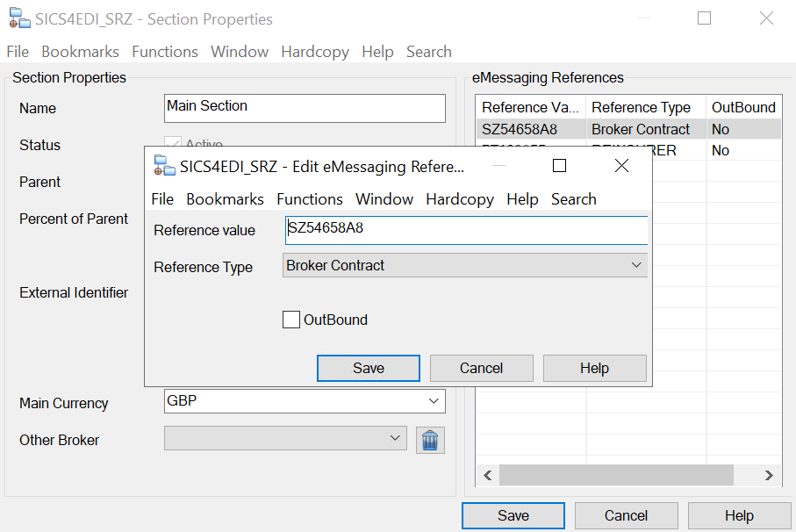Click the Name field containing Main Section
Viewport: 796px width, 532px height.
[x=305, y=108]
